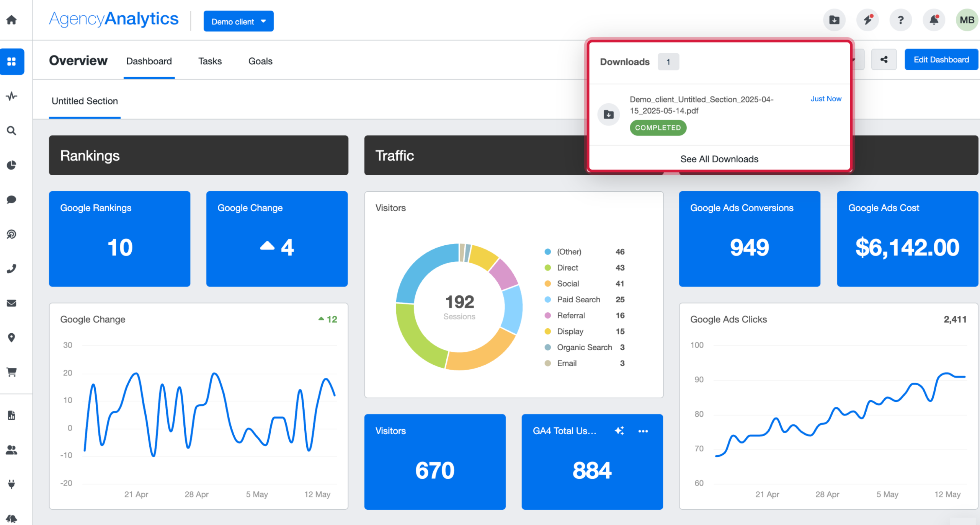Open the search panel from the sidebar
980x525 pixels.
point(12,130)
